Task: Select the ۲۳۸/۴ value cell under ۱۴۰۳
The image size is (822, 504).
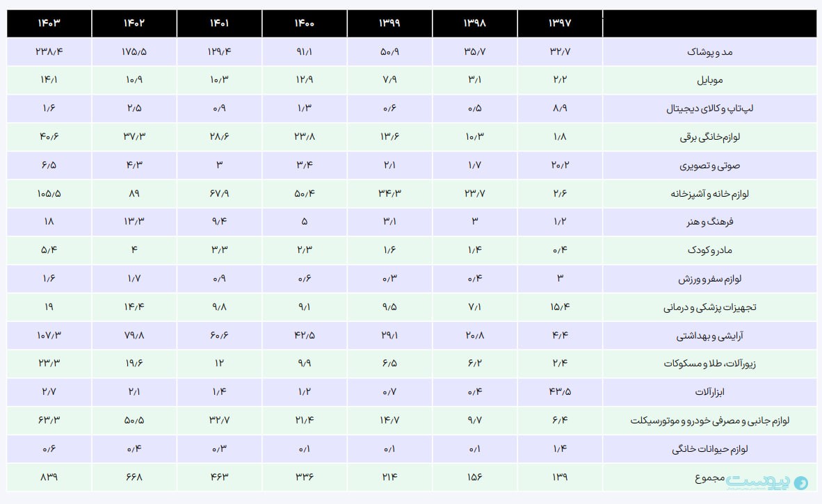Action: click(49, 51)
